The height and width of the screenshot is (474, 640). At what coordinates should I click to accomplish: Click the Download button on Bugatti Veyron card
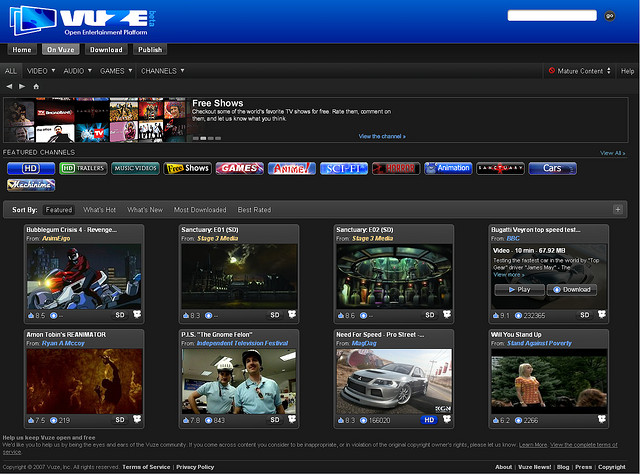(x=572, y=289)
